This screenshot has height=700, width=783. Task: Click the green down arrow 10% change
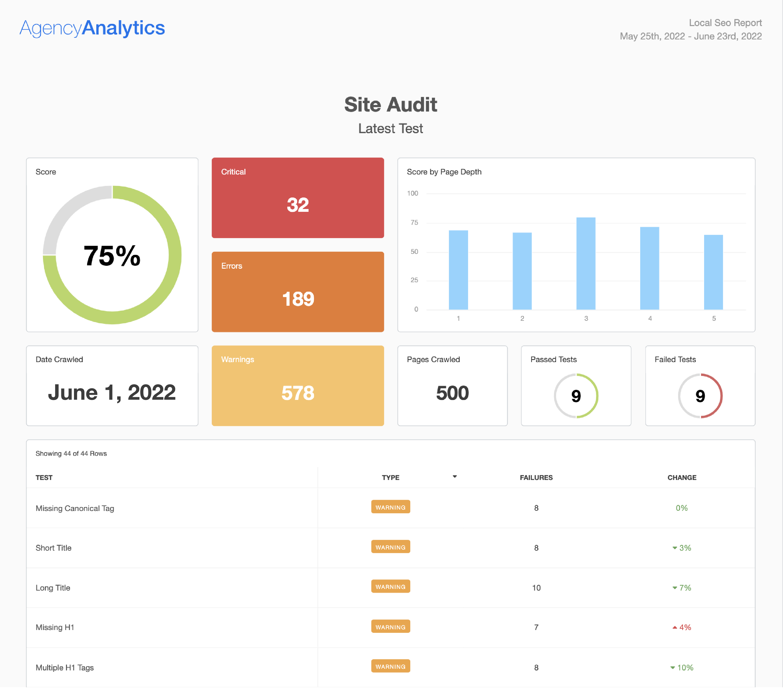(682, 668)
